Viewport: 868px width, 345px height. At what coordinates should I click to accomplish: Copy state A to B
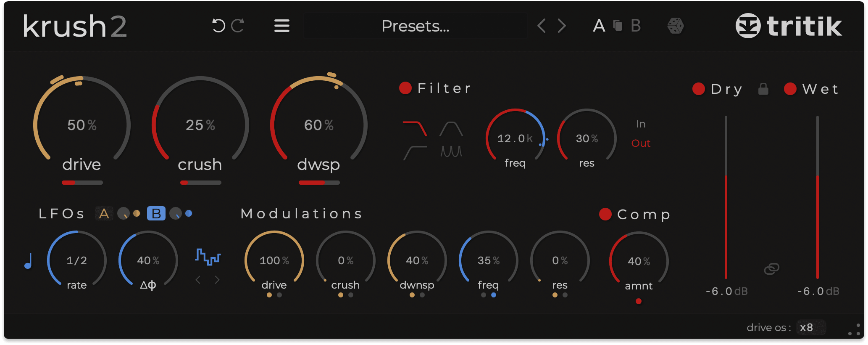click(618, 26)
